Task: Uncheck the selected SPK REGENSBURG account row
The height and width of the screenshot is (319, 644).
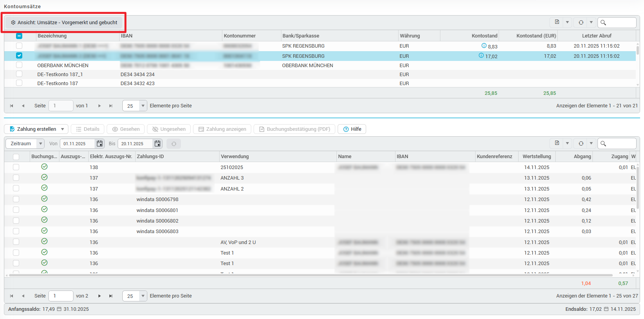Action: click(x=19, y=55)
